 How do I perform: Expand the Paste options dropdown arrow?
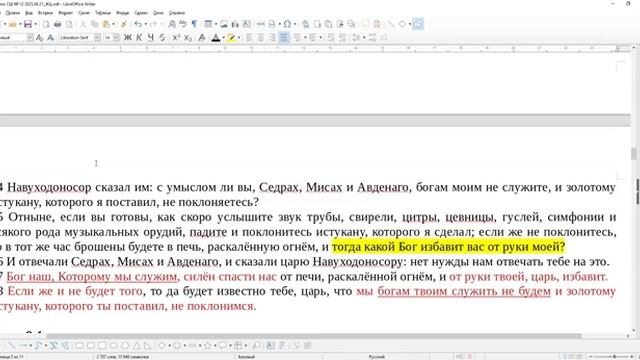tap(113, 24)
